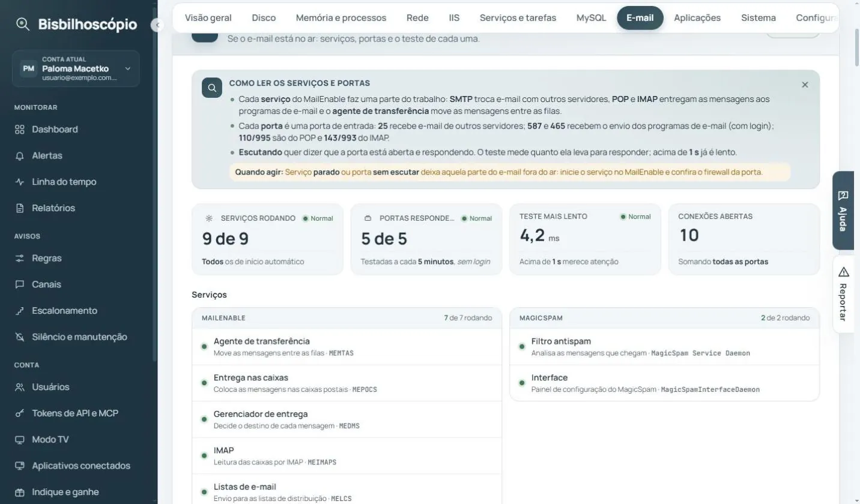Open the Dashboard grid icon in sidebar

(20, 130)
